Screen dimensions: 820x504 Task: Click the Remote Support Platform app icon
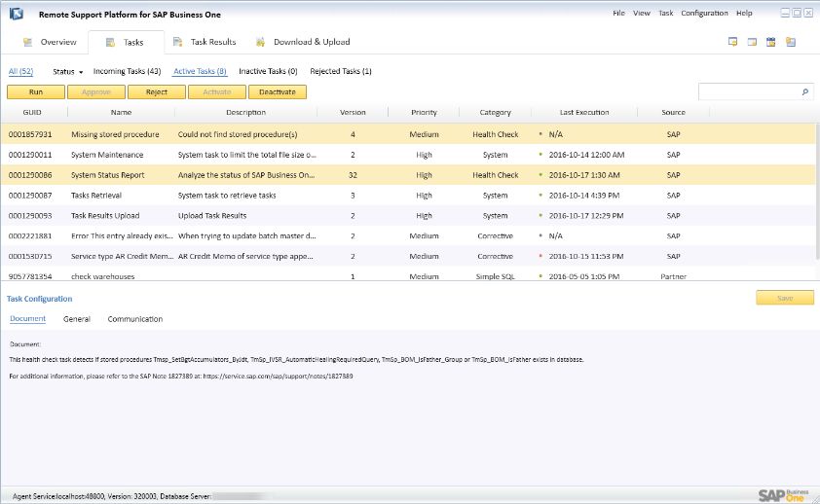point(19,14)
